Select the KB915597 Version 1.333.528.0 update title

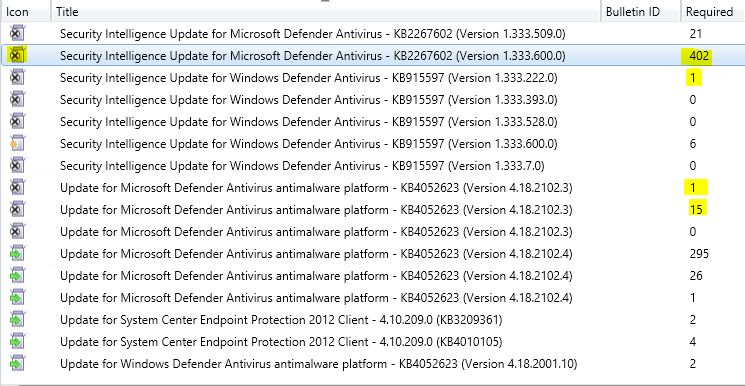(x=309, y=122)
